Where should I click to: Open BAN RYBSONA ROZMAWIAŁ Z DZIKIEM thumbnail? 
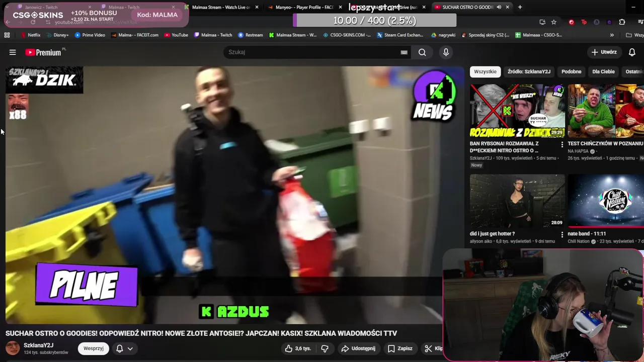click(517, 111)
